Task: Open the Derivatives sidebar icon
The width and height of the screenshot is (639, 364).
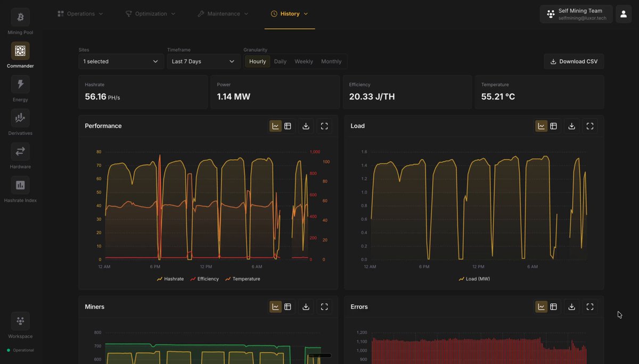Action: point(20,118)
